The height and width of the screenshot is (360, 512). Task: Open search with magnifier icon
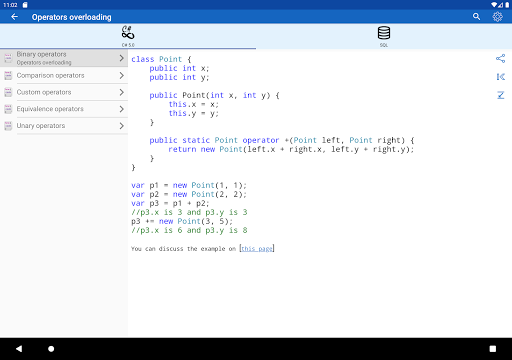[476, 17]
